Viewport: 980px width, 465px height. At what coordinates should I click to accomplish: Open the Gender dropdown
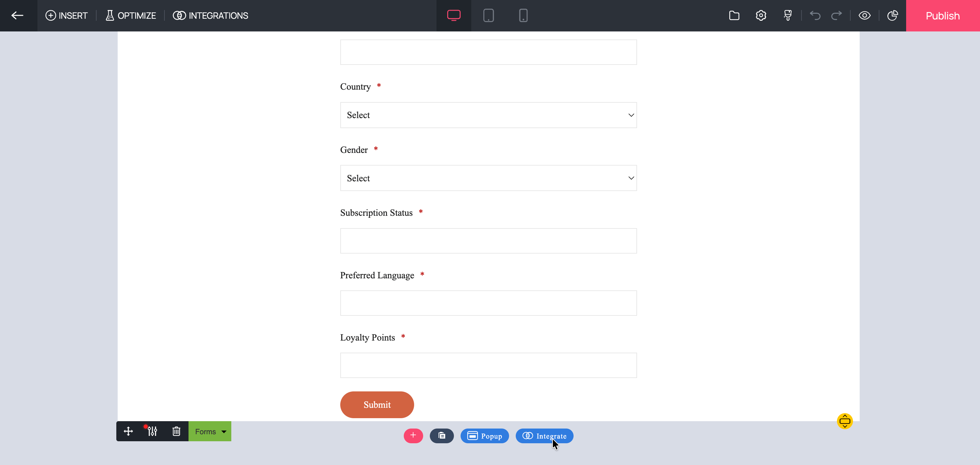tap(488, 178)
